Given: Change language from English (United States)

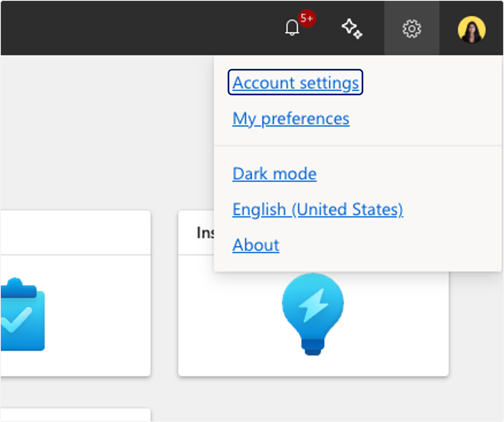Looking at the screenshot, I should [318, 209].
